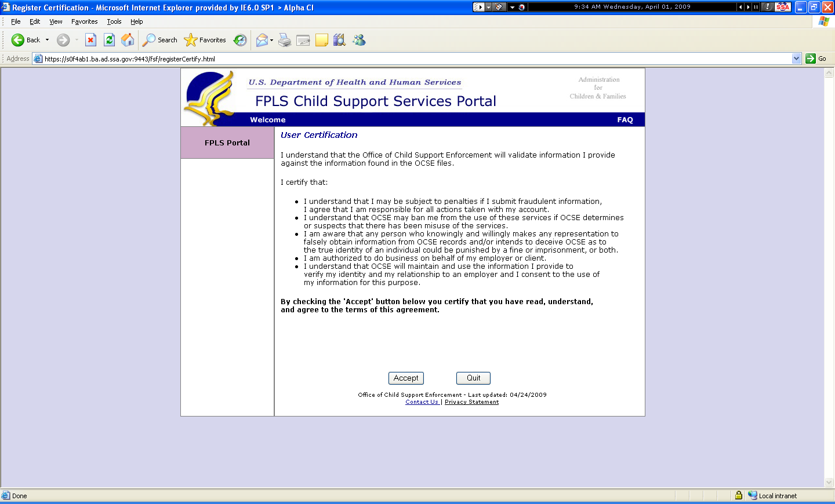Select FPLS Portal in left sidebar
This screenshot has height=504, width=835.
pos(227,143)
